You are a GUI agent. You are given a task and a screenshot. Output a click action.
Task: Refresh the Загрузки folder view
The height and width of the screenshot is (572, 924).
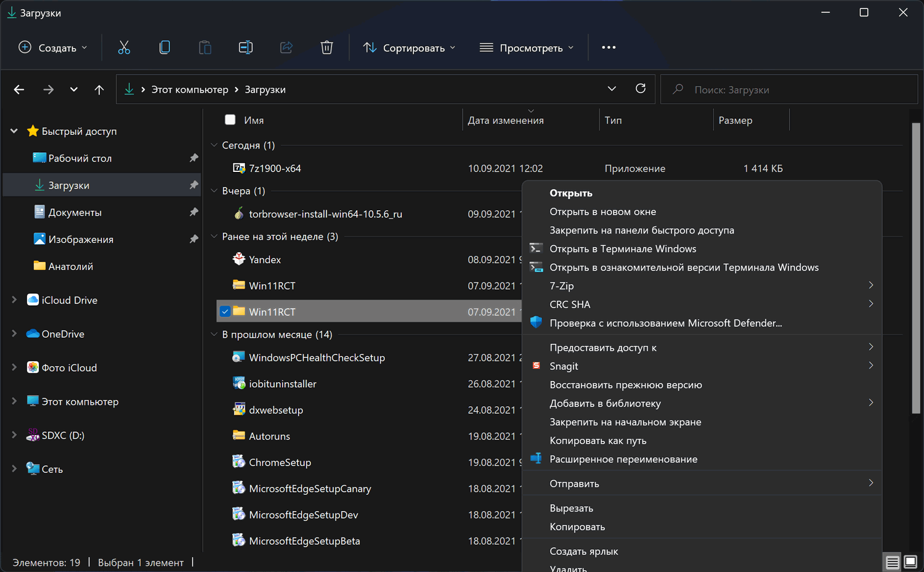pyautogui.click(x=641, y=89)
